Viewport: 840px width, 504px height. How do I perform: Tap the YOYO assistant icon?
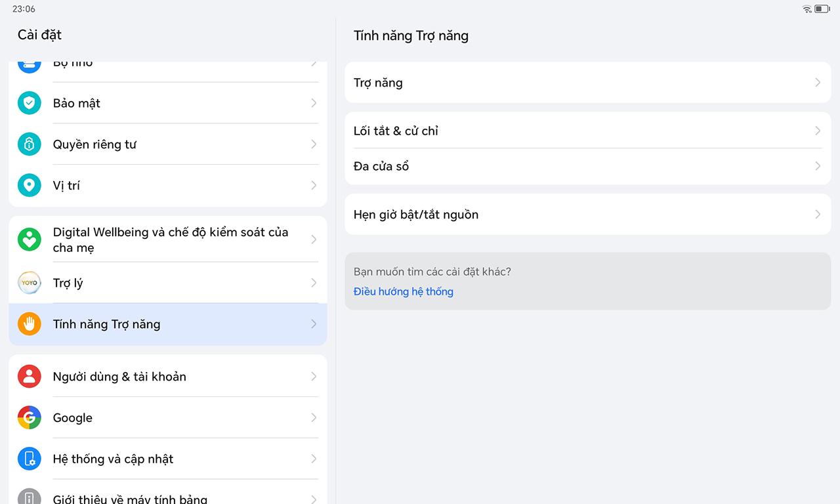click(x=29, y=283)
